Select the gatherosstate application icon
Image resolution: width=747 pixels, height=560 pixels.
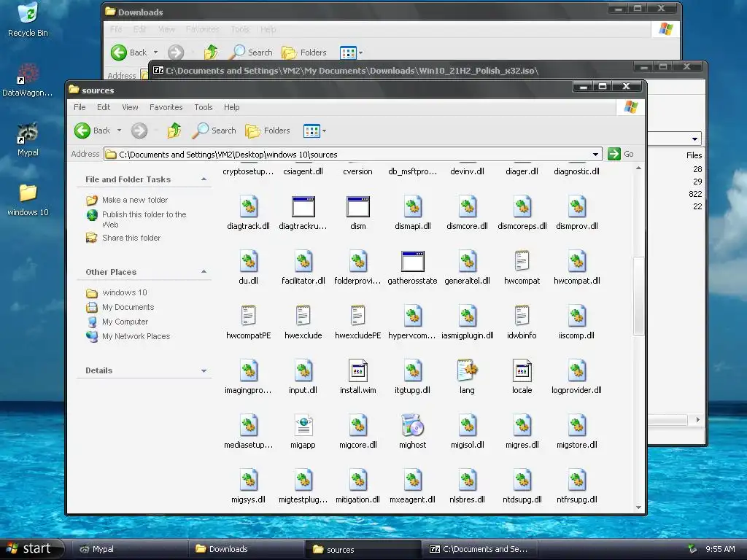[x=413, y=262]
